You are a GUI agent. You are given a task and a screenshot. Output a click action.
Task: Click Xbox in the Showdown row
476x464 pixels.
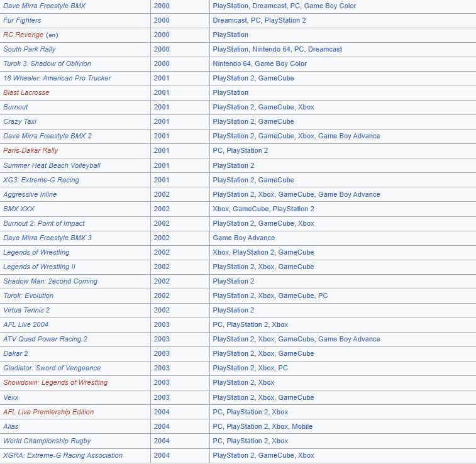[x=266, y=383]
